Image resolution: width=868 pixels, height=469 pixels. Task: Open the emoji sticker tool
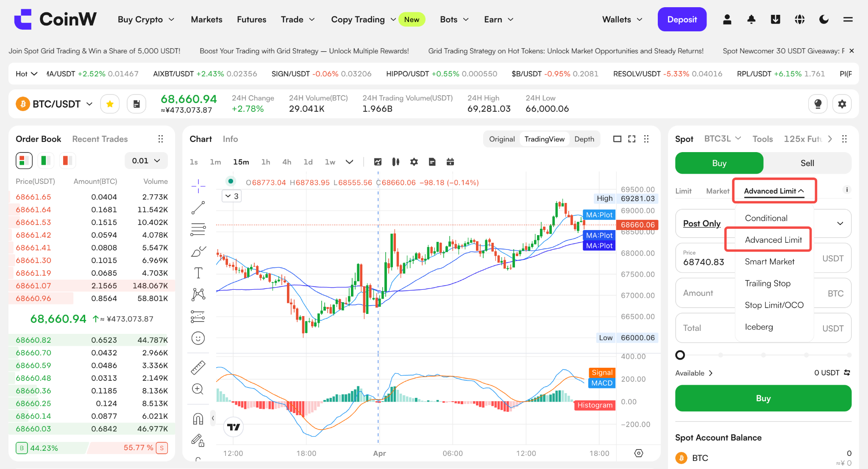[198, 338]
